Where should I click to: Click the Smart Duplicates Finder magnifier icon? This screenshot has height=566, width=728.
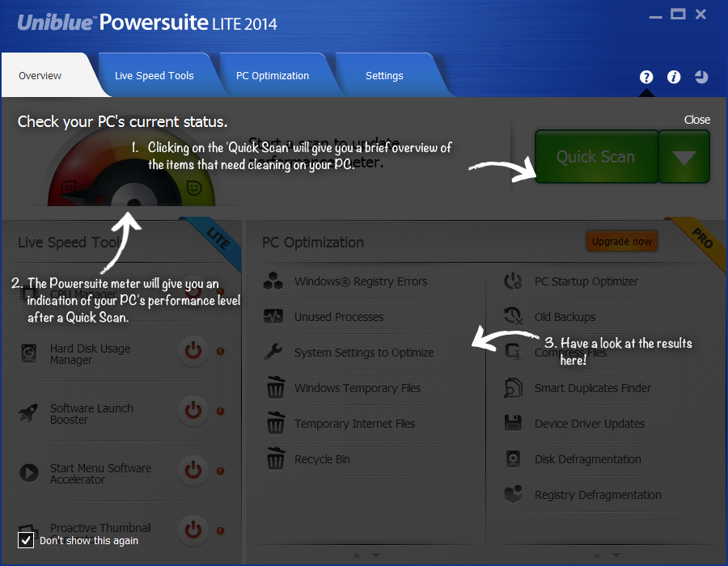513,387
